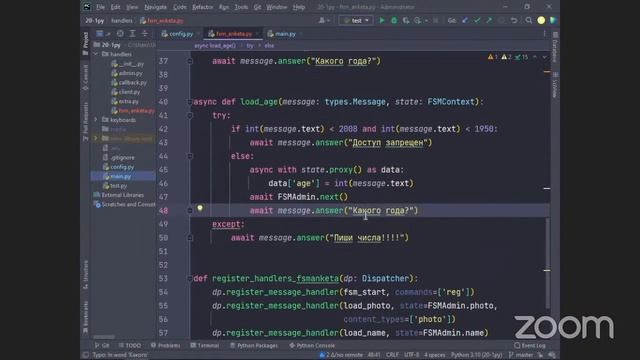Click the Python 3.10 interpreter in status bar

[x=477, y=355]
